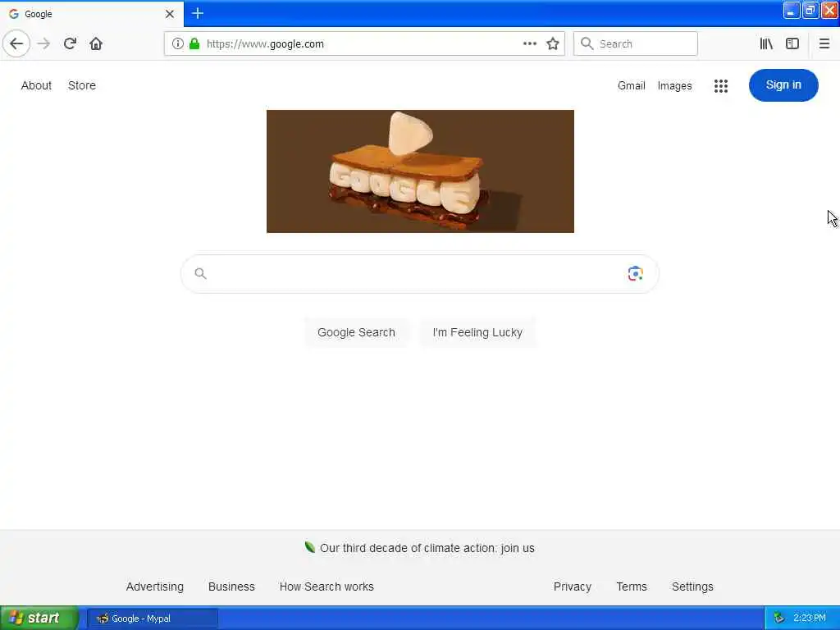Open the Library bookshelf icon
This screenshot has height=630, width=840.
pyautogui.click(x=766, y=43)
